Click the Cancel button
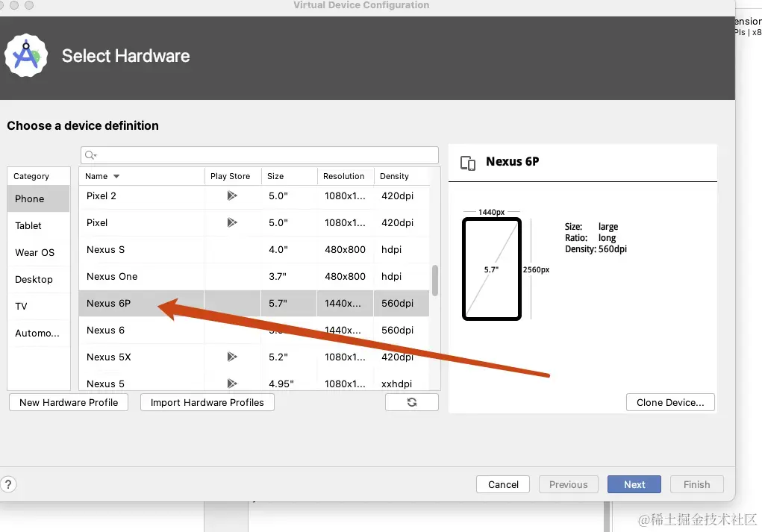Viewport: 762px width, 532px height. pos(503,484)
